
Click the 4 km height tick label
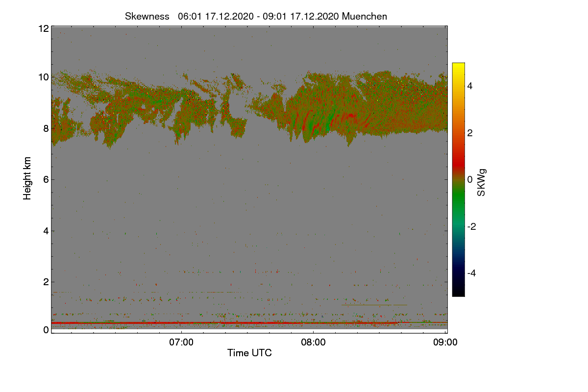click(46, 231)
